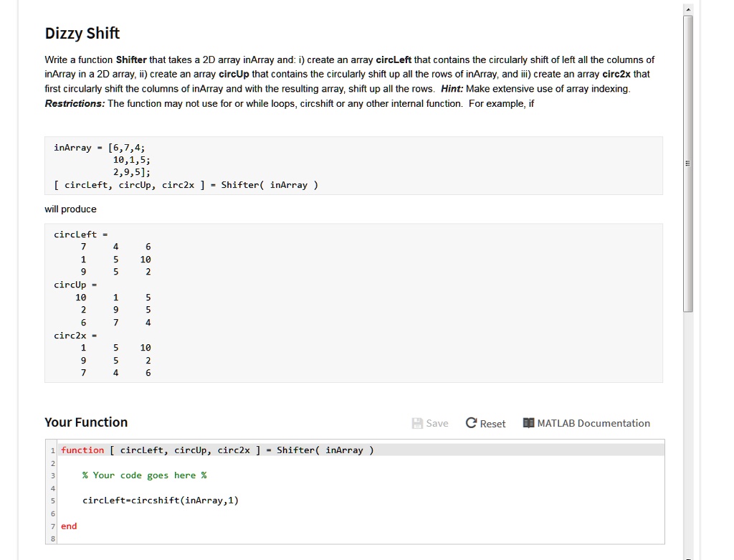Click the MATLAB Documentation book icon
The image size is (734, 560).
point(528,423)
